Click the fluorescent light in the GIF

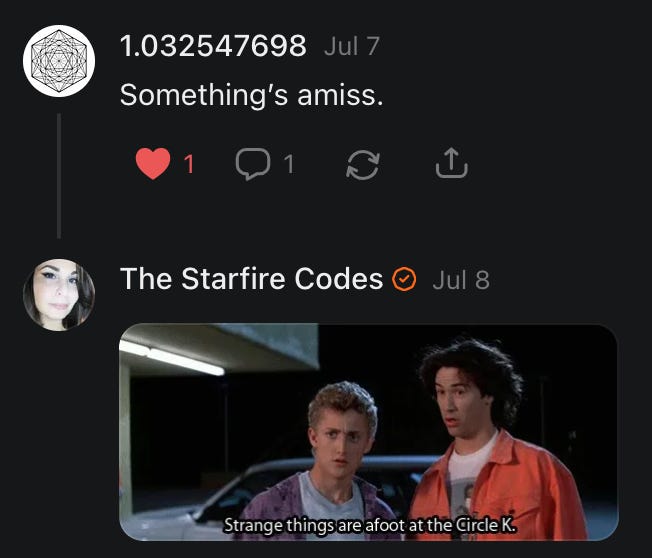(172, 358)
